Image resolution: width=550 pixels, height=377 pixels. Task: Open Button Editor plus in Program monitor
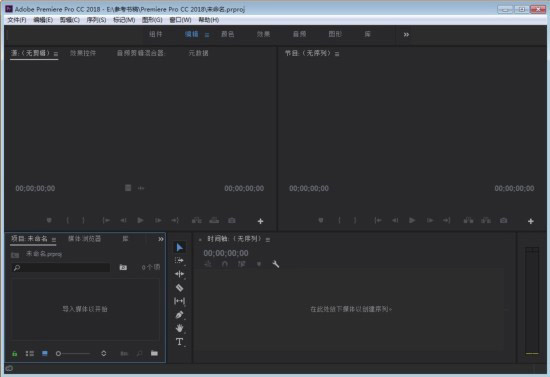[531, 221]
